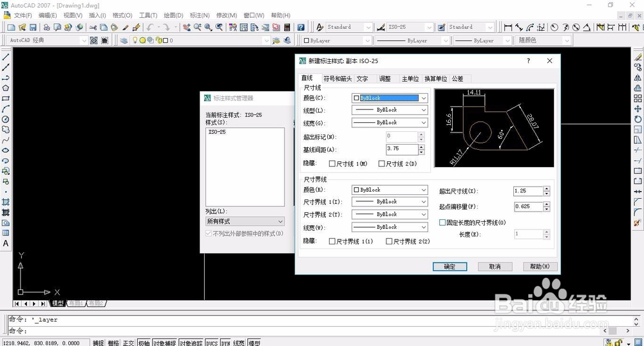Open extension line 线宽(W) dropdown
Viewport: 644px width, 346px height.
click(x=390, y=227)
